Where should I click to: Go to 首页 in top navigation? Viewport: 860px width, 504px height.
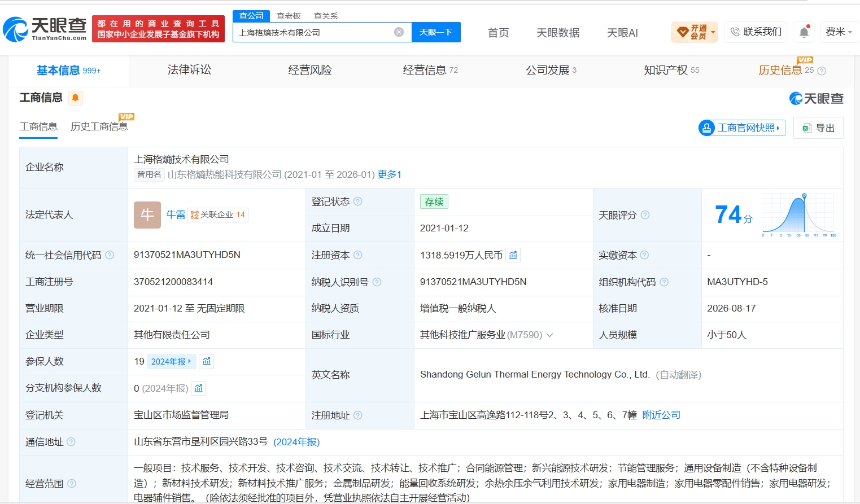498,33
